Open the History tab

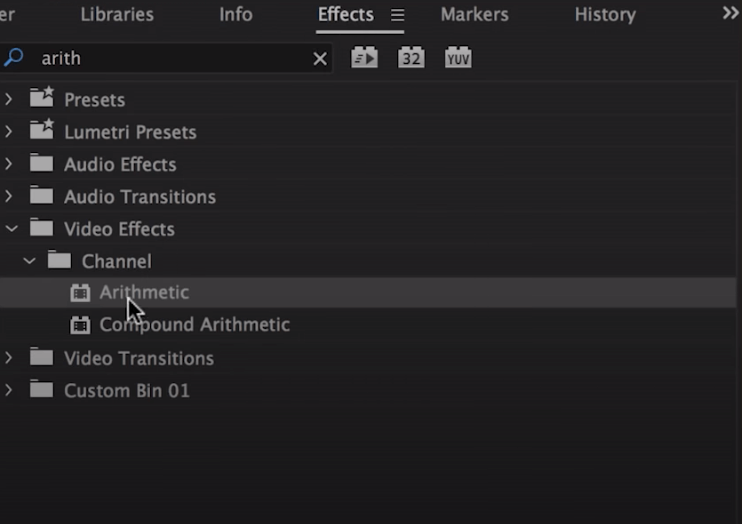605,15
